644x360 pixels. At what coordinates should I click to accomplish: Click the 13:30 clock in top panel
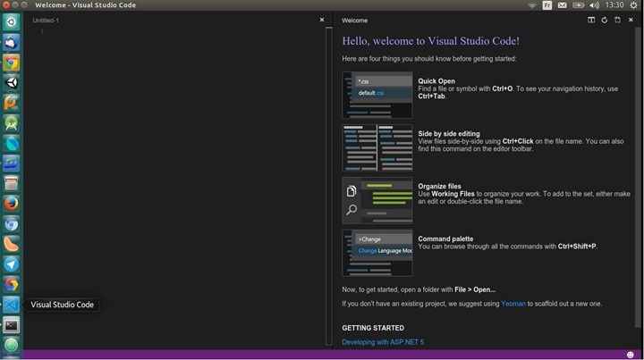614,5
